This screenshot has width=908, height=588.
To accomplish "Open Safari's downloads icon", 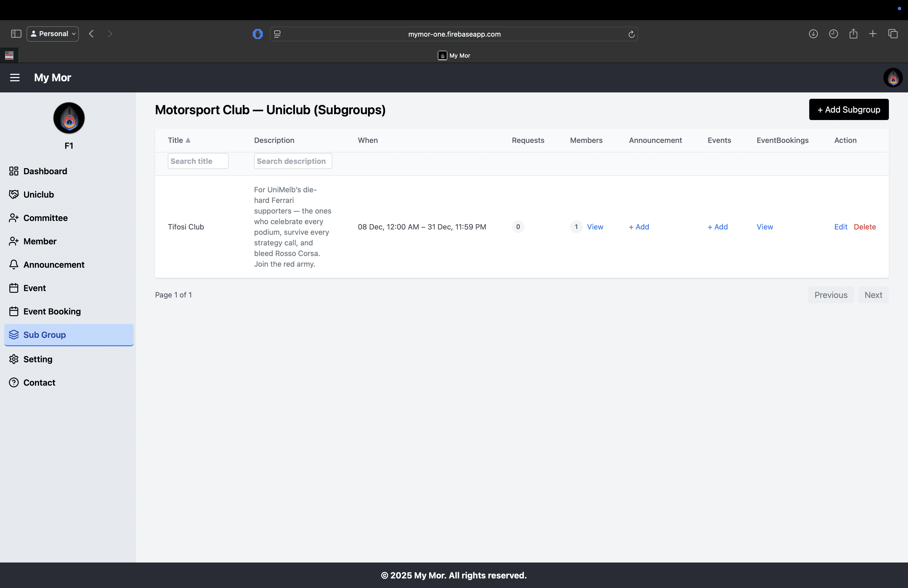I will point(813,33).
